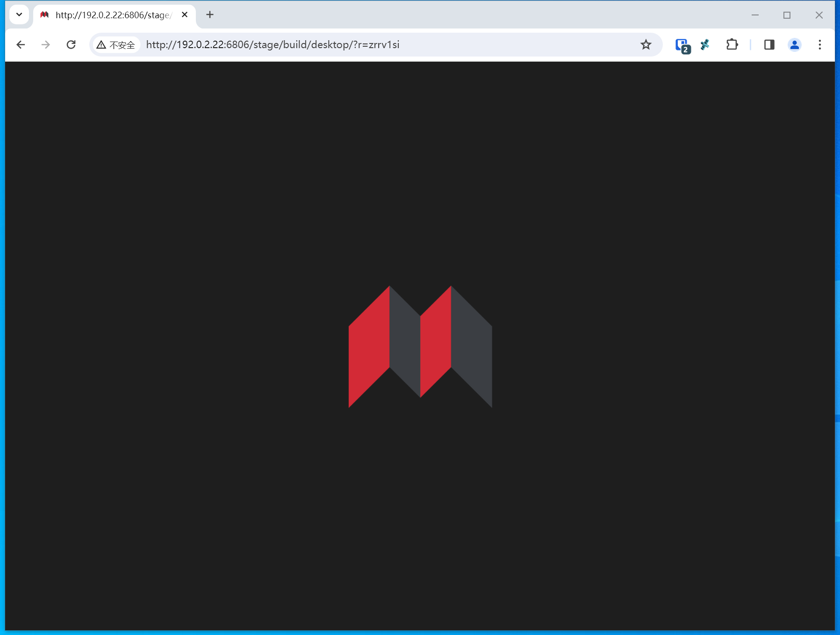The height and width of the screenshot is (635, 840).
Task: Open the teal pinned extension icon
Action: pos(705,45)
